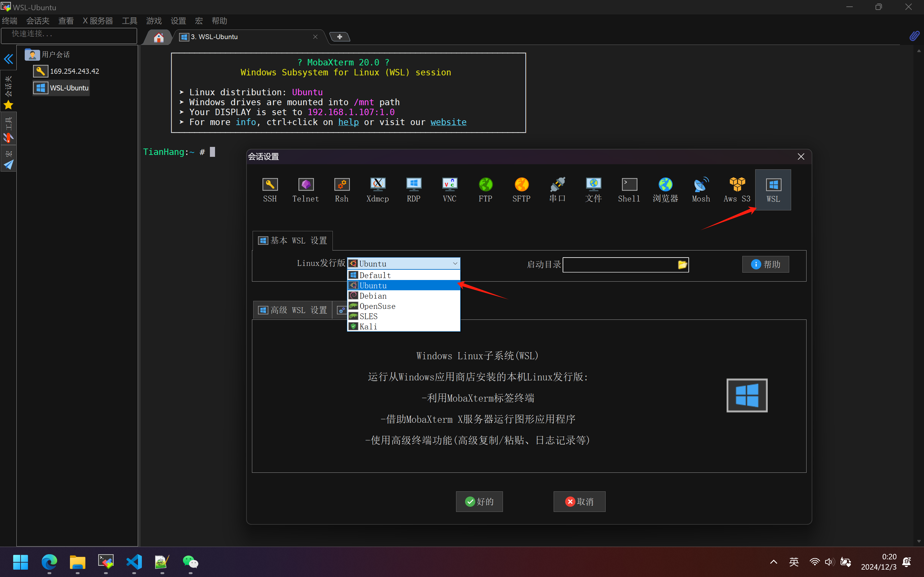
Task: Select the SFTP session type
Action: click(x=521, y=190)
